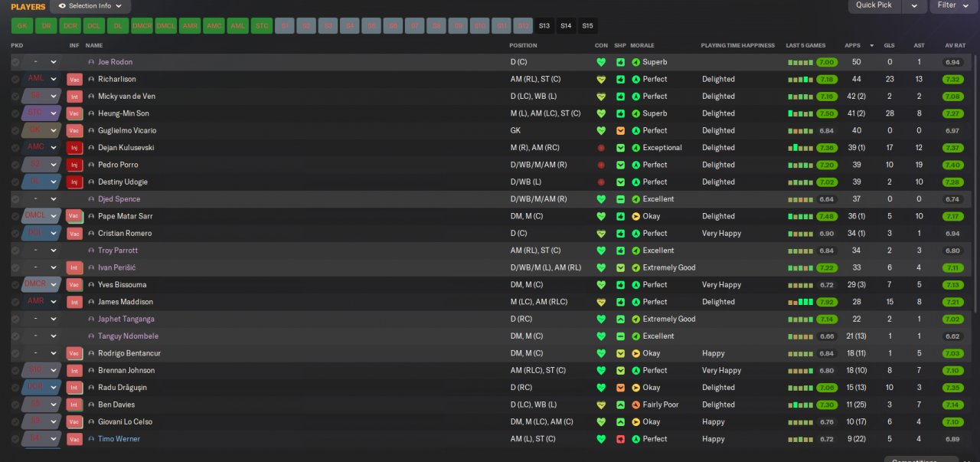Click the profile icon beside Troy Parrott's name
This screenshot has width=980, height=462.
coord(91,251)
